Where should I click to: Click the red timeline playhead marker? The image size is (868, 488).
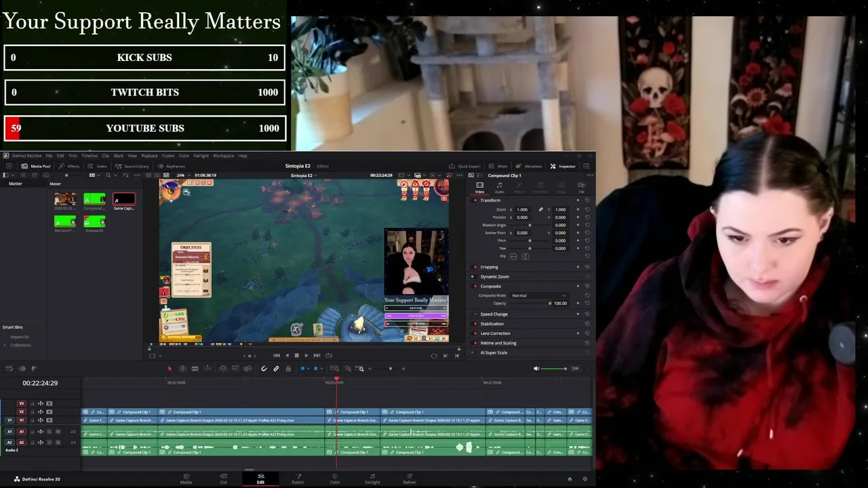[x=336, y=380]
